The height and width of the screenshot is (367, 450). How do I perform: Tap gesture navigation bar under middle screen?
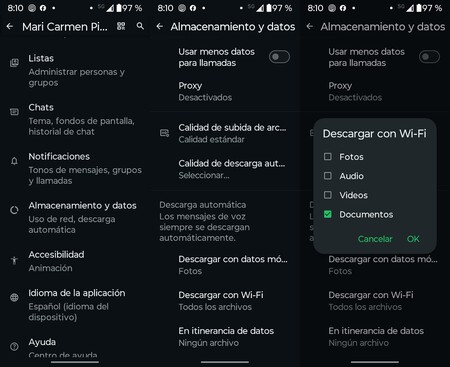click(x=225, y=362)
